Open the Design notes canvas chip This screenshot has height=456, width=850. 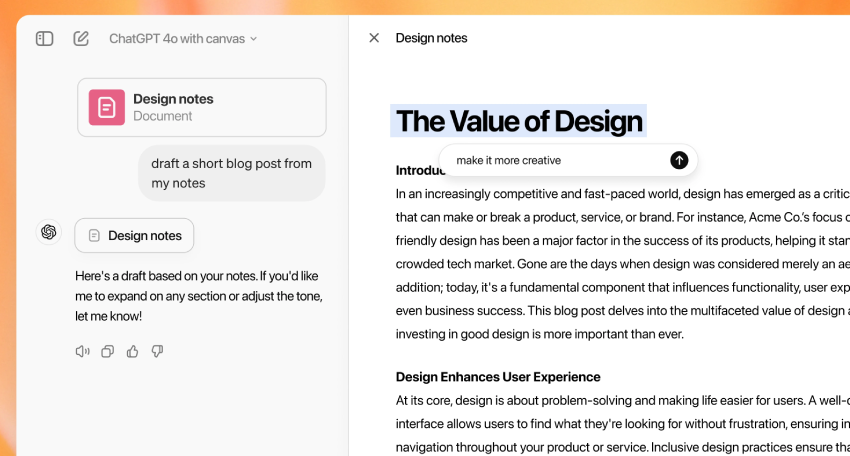pyautogui.click(x=134, y=236)
